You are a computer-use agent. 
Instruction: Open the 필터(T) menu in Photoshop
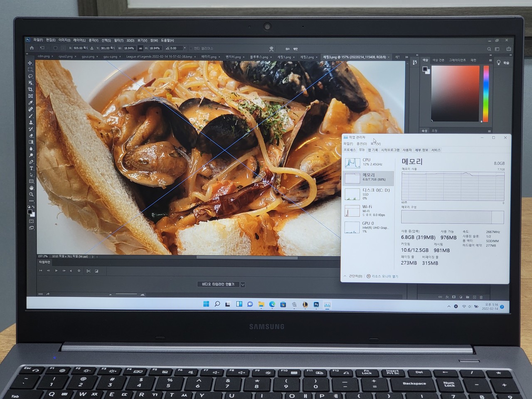tap(118, 40)
